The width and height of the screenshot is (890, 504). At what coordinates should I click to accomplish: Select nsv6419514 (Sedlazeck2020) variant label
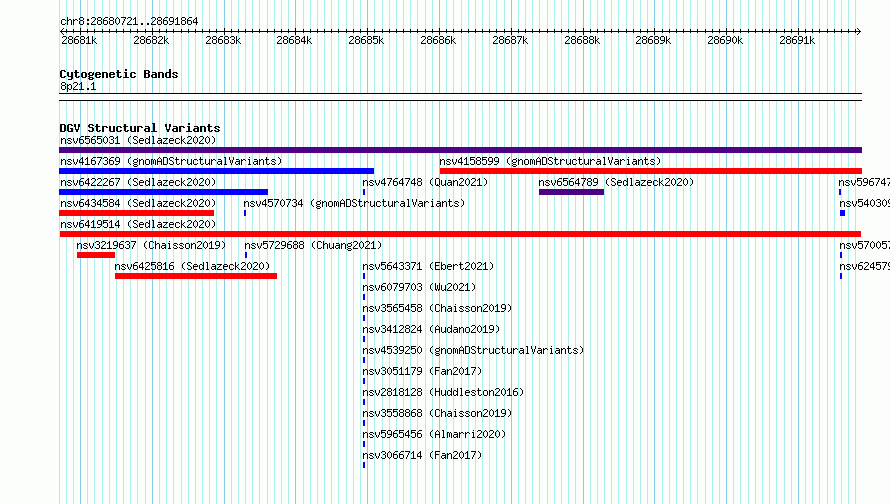[138, 224]
